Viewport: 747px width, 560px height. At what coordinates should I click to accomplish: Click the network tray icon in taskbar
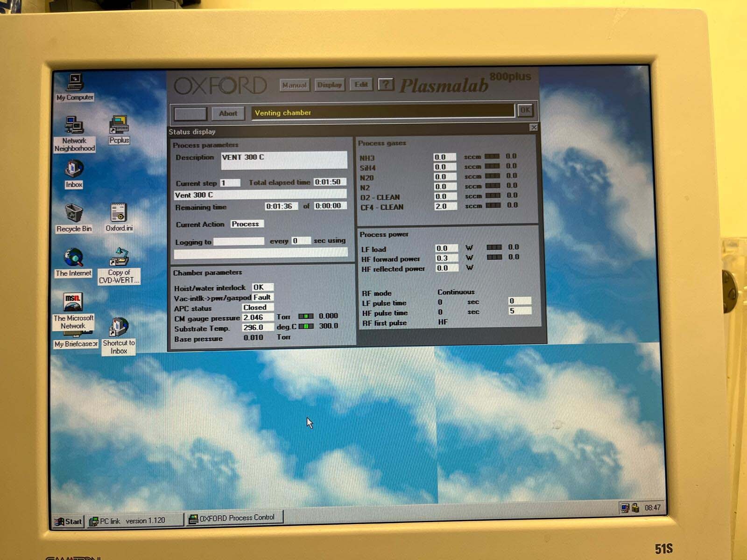(625, 508)
